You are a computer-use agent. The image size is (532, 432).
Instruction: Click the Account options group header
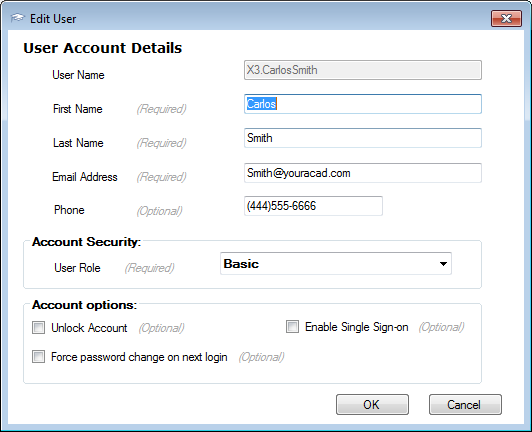(84, 305)
